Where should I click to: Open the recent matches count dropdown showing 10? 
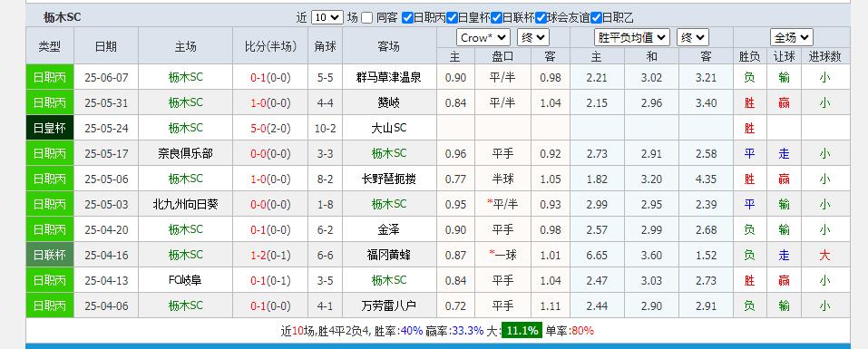tap(327, 17)
